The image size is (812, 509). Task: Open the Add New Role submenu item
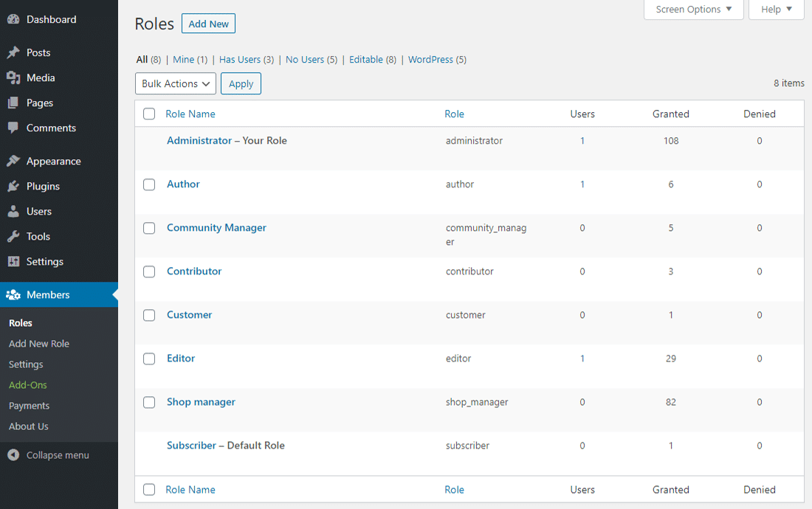(38, 343)
